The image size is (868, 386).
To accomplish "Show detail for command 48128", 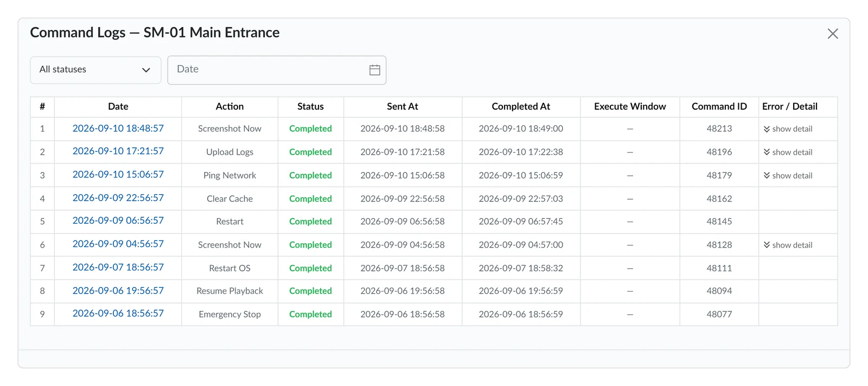I will tap(788, 245).
